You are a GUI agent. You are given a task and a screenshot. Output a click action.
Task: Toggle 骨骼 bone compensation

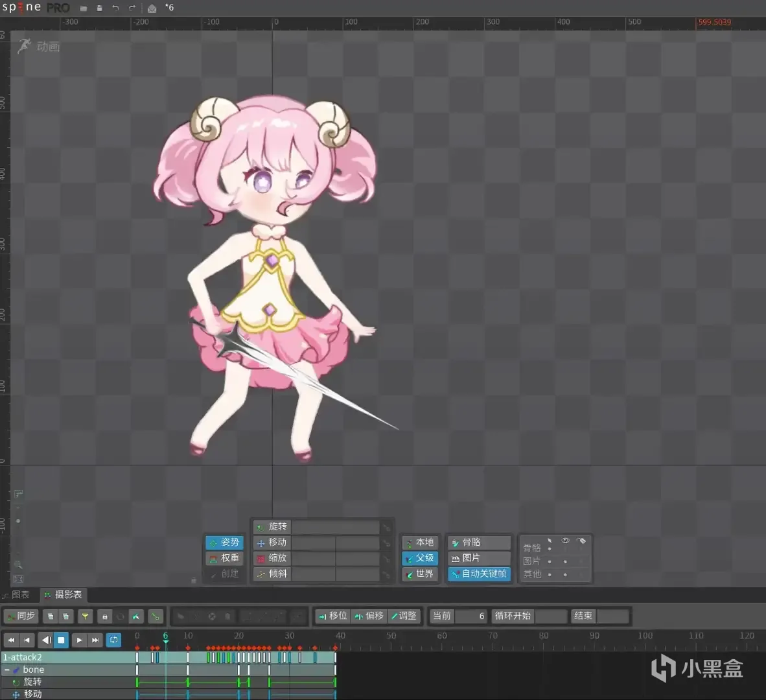click(x=480, y=542)
